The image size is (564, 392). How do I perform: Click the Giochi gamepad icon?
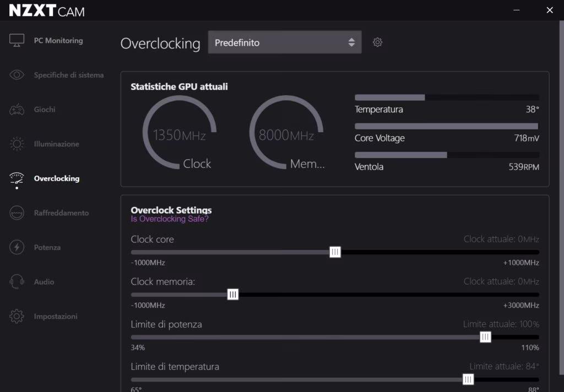coord(17,110)
